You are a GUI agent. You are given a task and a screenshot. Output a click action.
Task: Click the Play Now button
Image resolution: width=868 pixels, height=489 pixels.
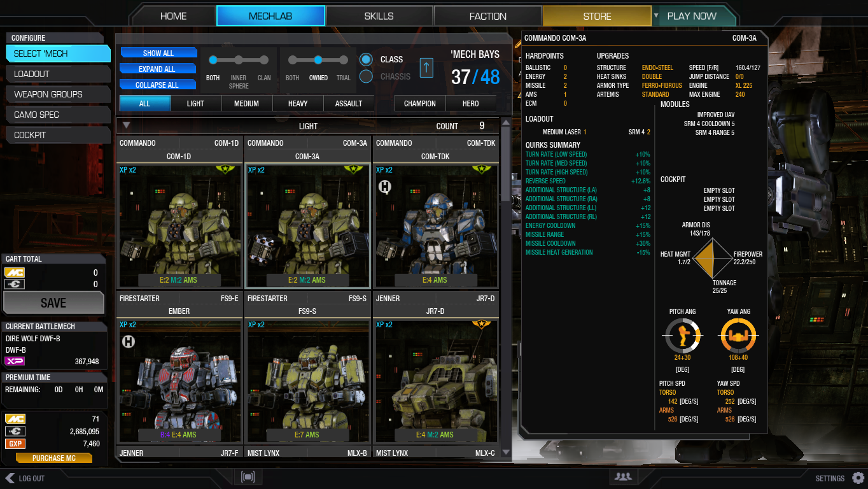692,16
